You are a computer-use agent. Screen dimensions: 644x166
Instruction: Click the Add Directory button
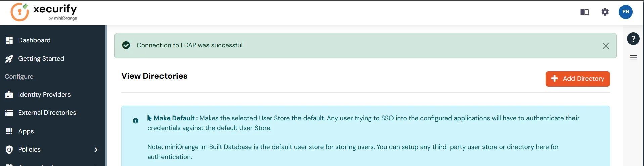578,79
